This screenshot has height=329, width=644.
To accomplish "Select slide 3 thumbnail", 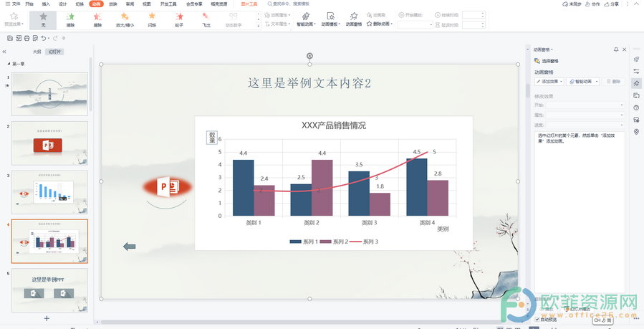I will click(49, 192).
